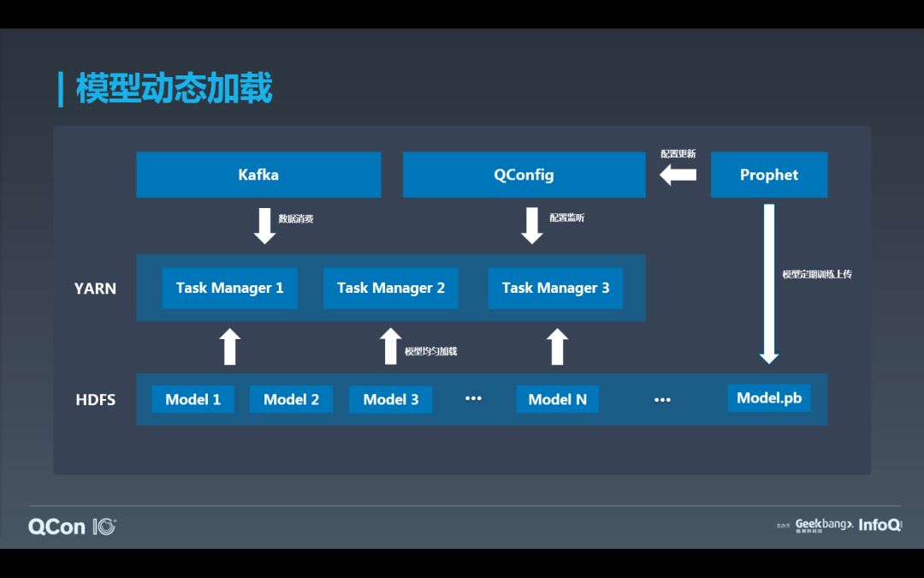
Task: Click the QCon logo
Action: pyautogui.click(x=73, y=527)
